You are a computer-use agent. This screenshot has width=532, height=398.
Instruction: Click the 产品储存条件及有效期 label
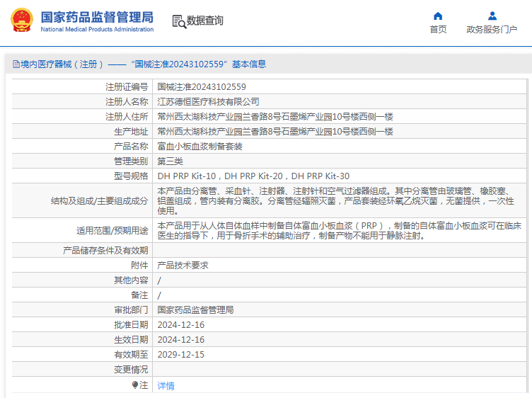[x=105, y=251]
